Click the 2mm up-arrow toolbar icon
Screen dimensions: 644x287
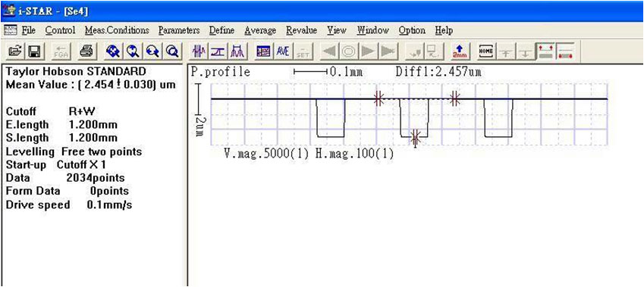(x=459, y=51)
